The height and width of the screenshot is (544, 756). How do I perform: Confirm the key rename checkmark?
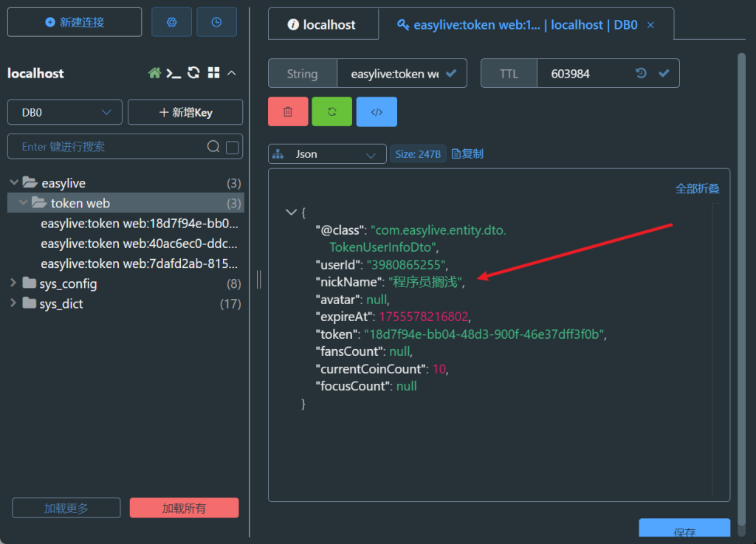[452, 73]
